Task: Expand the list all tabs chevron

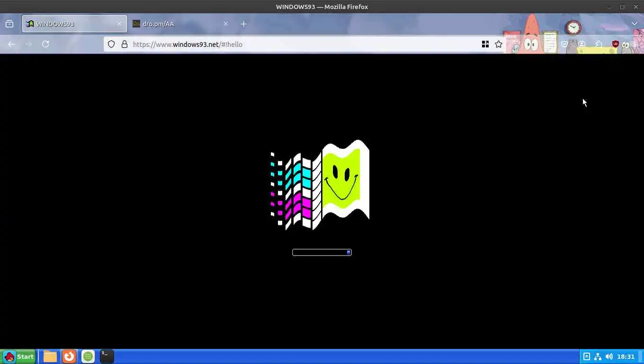Action: point(635,24)
